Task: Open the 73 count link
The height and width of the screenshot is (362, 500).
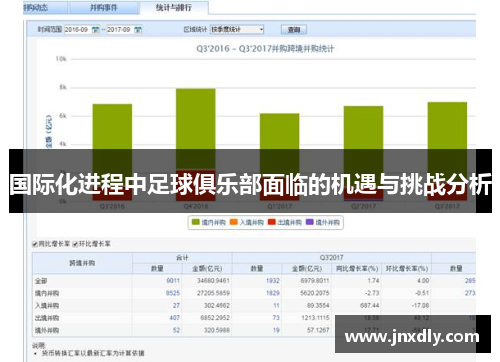Action: click(276, 318)
